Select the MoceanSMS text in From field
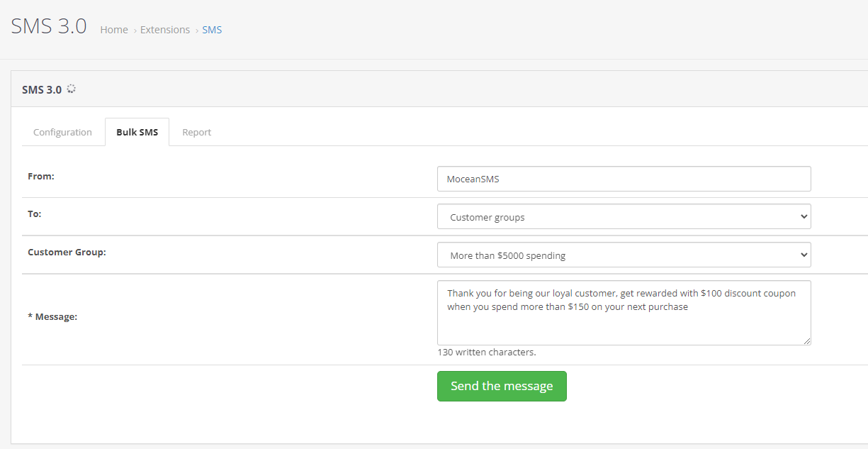This screenshot has height=449, width=868. tap(473, 178)
